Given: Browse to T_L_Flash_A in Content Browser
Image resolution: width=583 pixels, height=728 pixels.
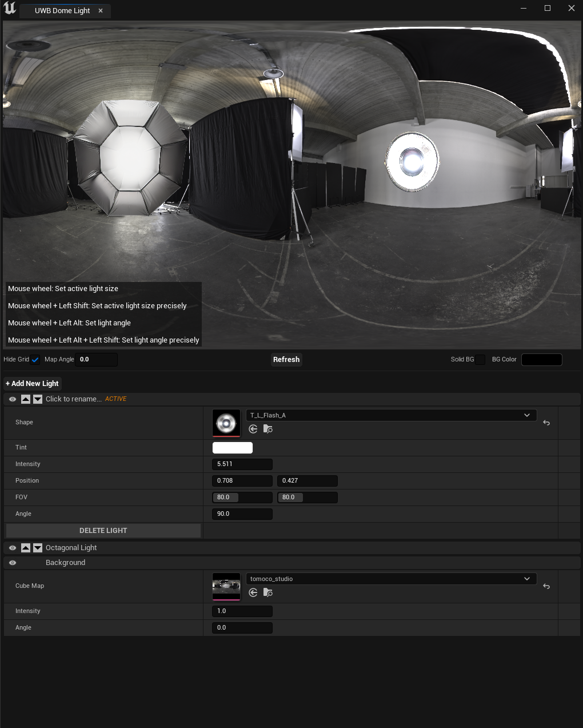Looking at the screenshot, I should 267,429.
